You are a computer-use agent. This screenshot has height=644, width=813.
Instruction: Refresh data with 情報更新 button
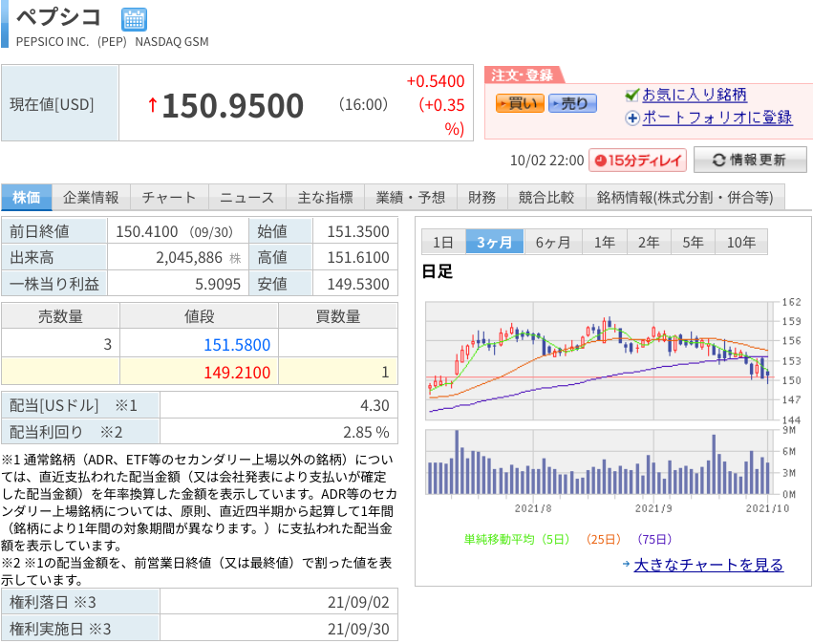(x=750, y=160)
